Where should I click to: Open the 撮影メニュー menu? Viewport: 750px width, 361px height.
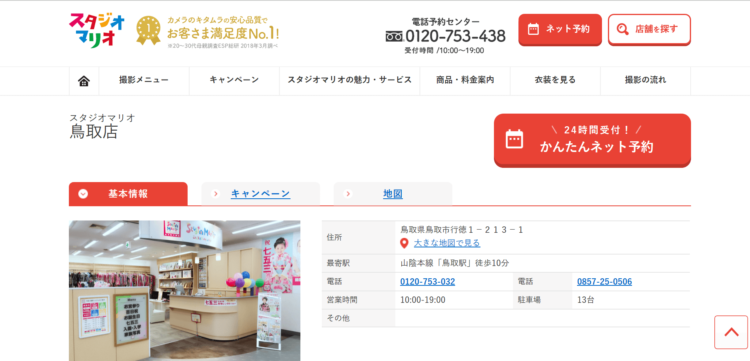click(x=144, y=80)
